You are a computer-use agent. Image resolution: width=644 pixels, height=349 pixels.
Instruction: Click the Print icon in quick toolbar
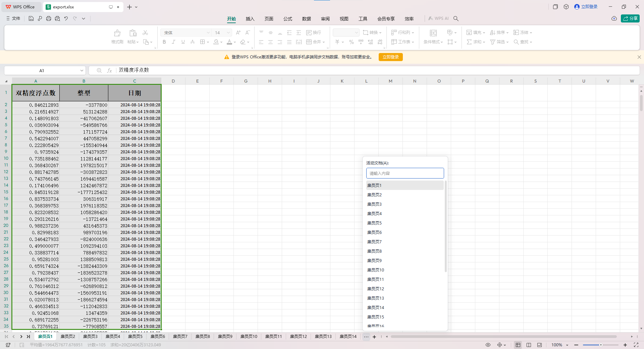coord(49,18)
